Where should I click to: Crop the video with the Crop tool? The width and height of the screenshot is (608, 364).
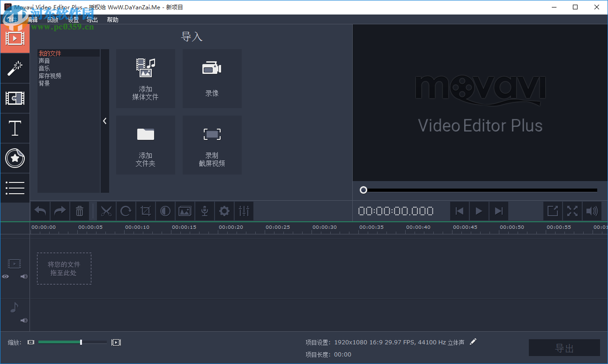pyautogui.click(x=146, y=211)
